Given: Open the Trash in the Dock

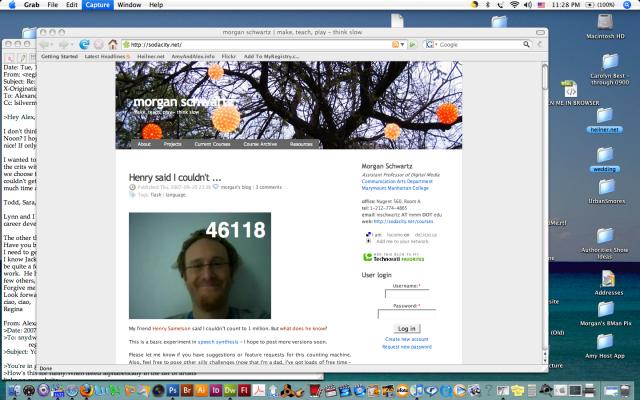Looking at the screenshot, I should pyautogui.click(x=625, y=390).
